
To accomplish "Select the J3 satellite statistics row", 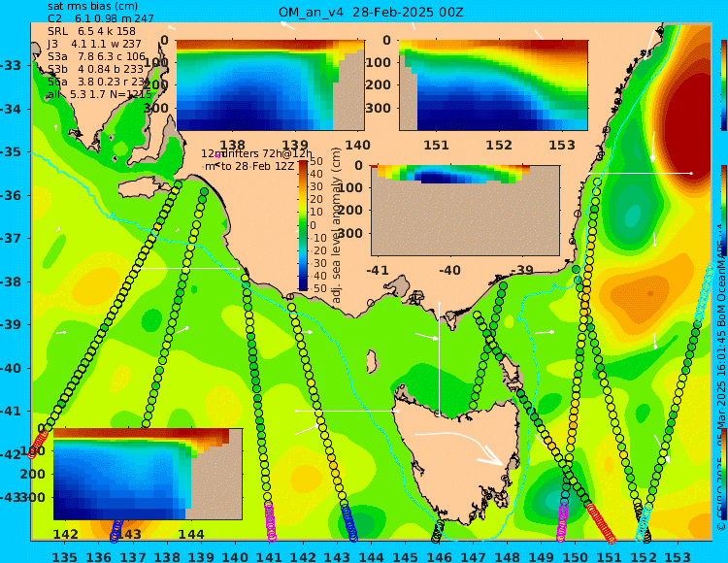I will (94, 44).
